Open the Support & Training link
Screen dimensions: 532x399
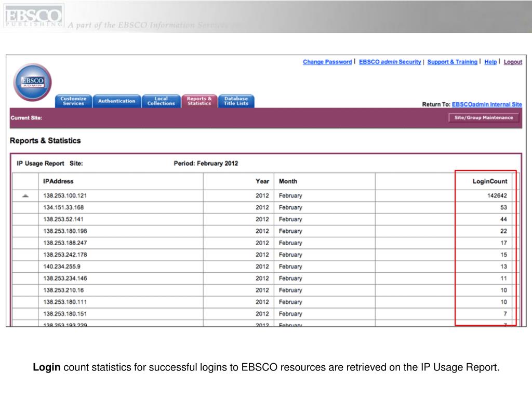(452, 62)
